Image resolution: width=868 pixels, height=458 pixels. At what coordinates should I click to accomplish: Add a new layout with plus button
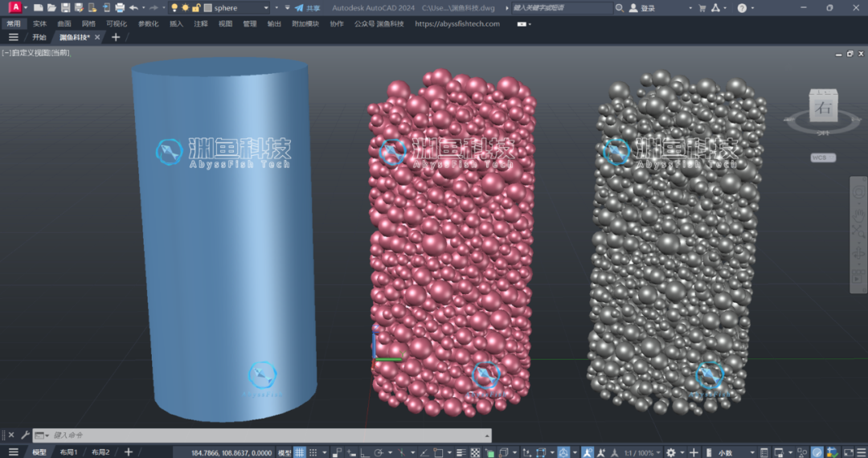(129, 452)
